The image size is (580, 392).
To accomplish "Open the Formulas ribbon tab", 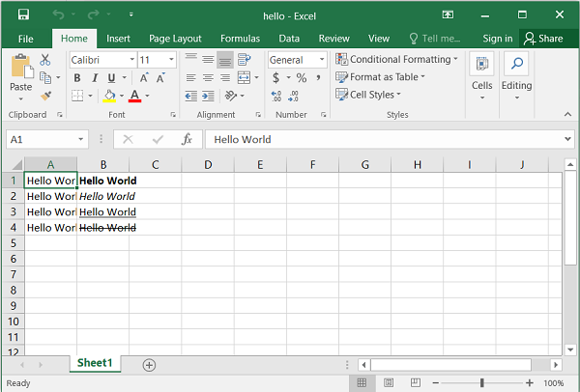I will [240, 39].
